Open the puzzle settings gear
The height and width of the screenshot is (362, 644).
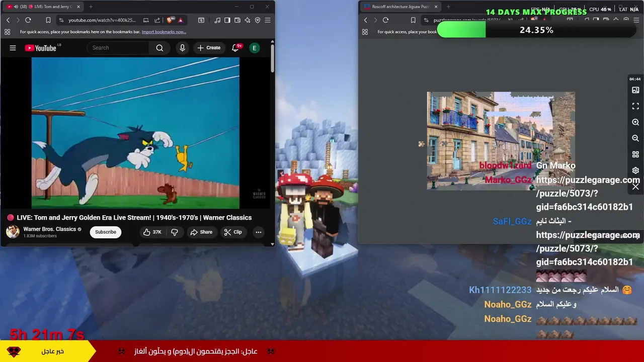[635, 170]
